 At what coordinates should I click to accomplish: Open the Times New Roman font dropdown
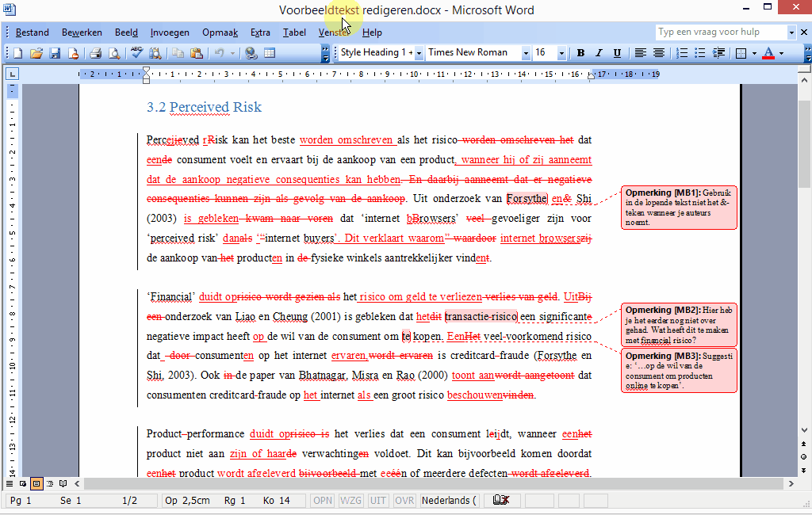click(x=526, y=53)
